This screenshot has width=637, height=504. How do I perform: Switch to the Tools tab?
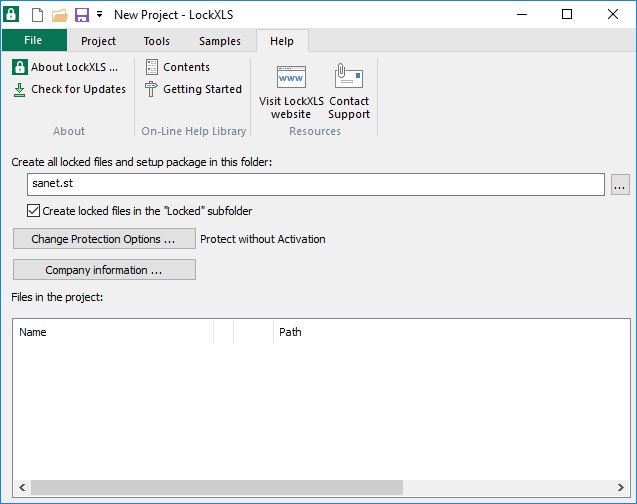(x=156, y=41)
